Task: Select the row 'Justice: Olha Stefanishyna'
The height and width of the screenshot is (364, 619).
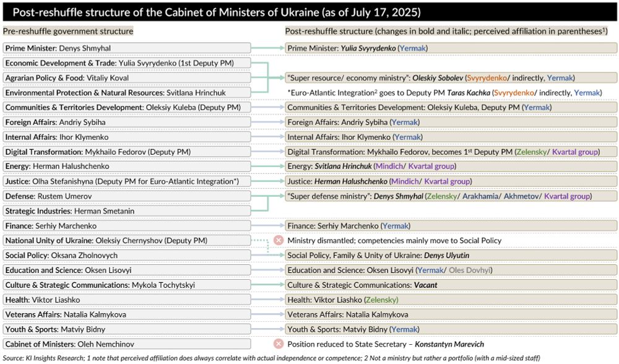Action: pyautogui.click(x=127, y=181)
